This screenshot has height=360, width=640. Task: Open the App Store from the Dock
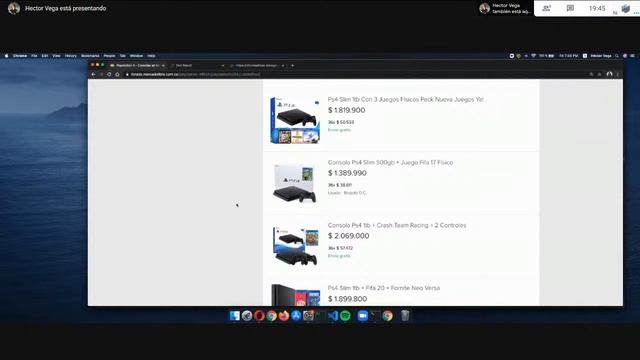[x=296, y=316]
